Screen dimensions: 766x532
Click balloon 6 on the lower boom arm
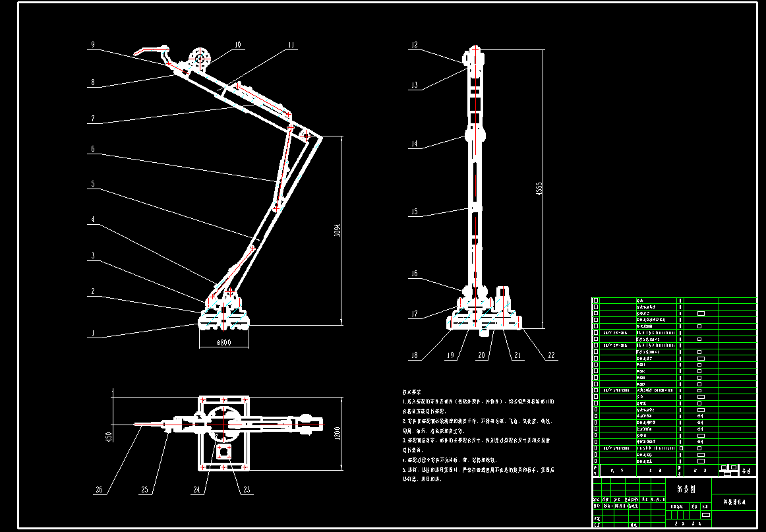click(93, 150)
